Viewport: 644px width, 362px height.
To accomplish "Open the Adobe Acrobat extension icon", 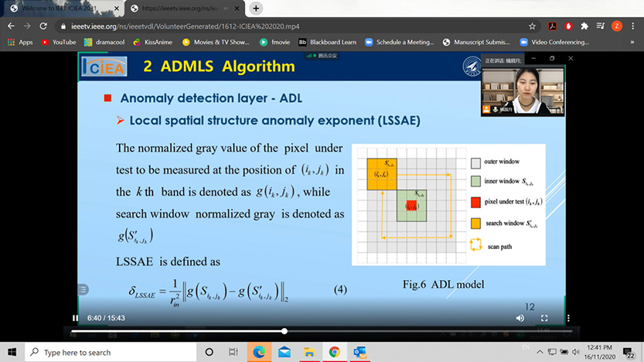I will pyautogui.click(x=553, y=26).
